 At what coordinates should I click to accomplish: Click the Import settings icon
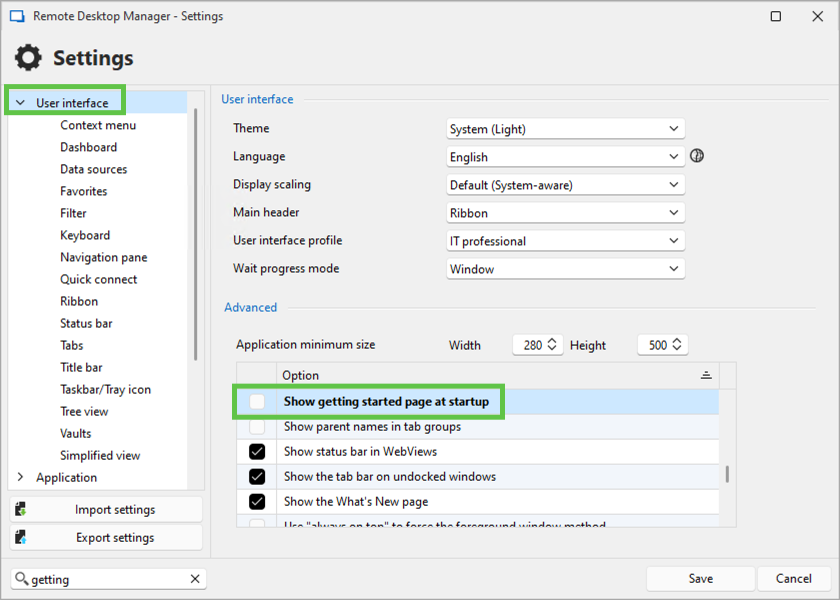21,509
